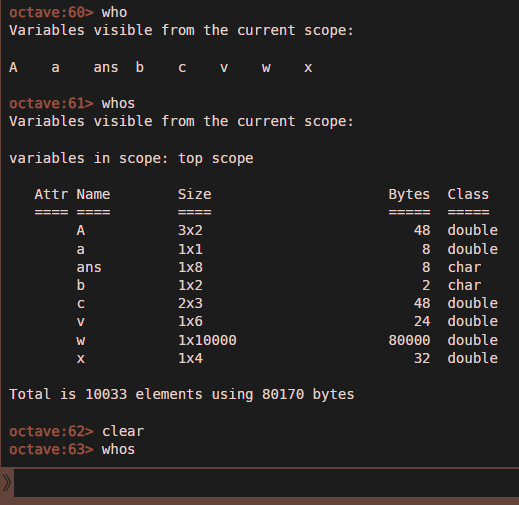The height and width of the screenshot is (505, 519).
Task: Click size value '1x10000'
Action: 207,340
